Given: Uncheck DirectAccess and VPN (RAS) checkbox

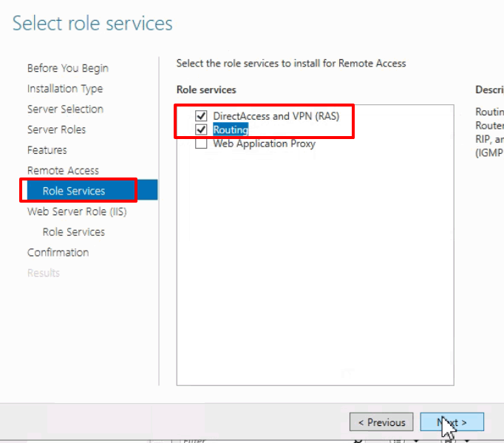Looking at the screenshot, I should point(201,115).
